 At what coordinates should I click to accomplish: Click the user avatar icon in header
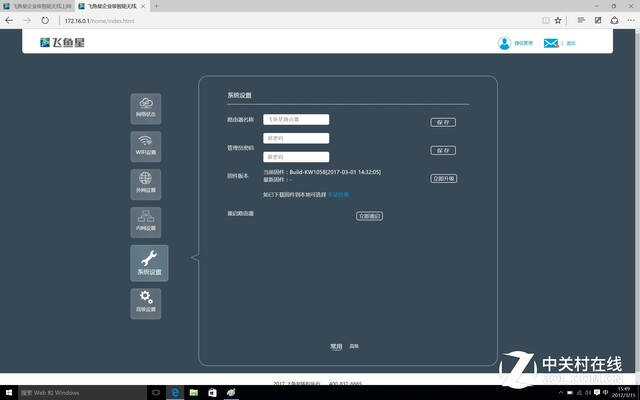[x=504, y=43]
